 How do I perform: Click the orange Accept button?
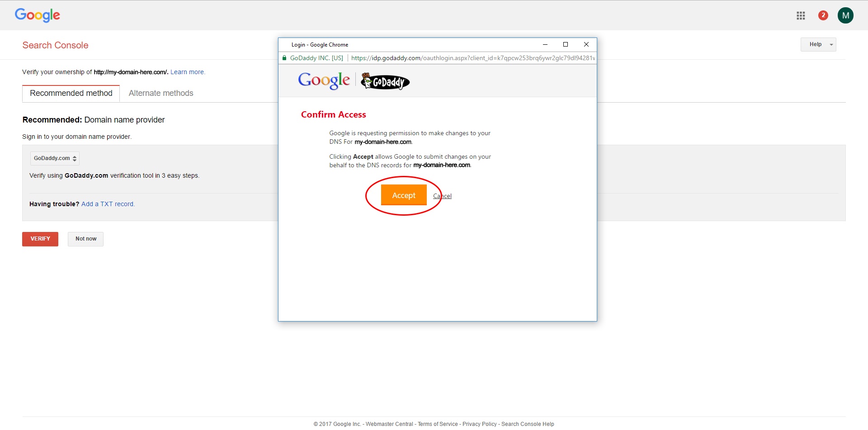click(x=404, y=195)
